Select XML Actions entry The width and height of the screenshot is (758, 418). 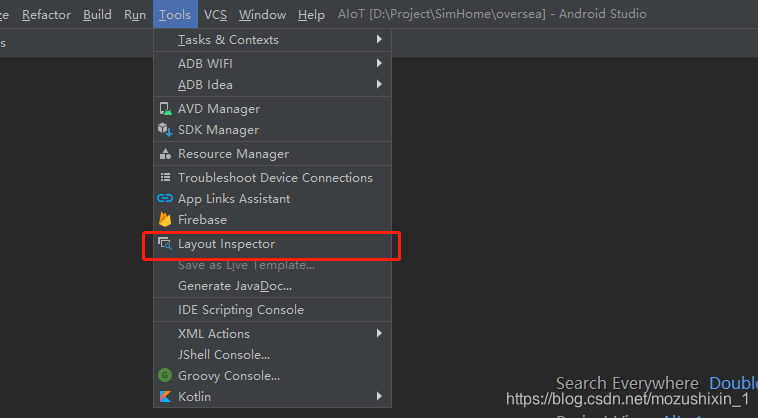(272, 333)
